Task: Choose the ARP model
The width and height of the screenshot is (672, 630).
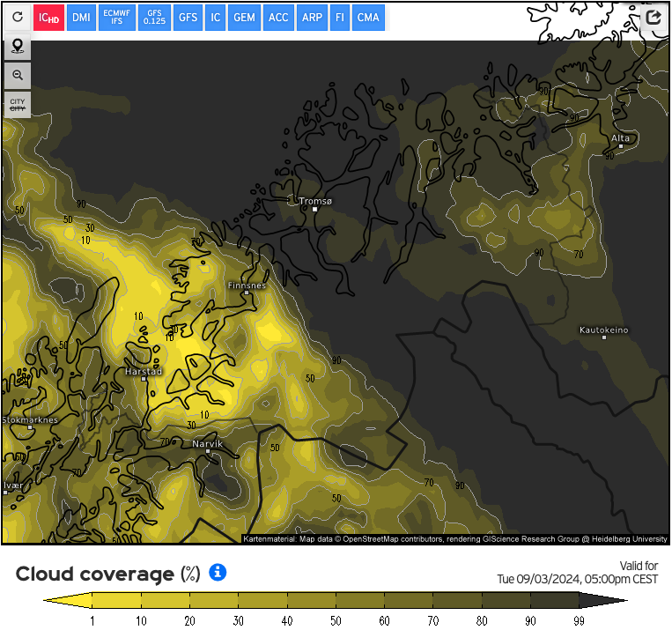Action: pyautogui.click(x=312, y=18)
